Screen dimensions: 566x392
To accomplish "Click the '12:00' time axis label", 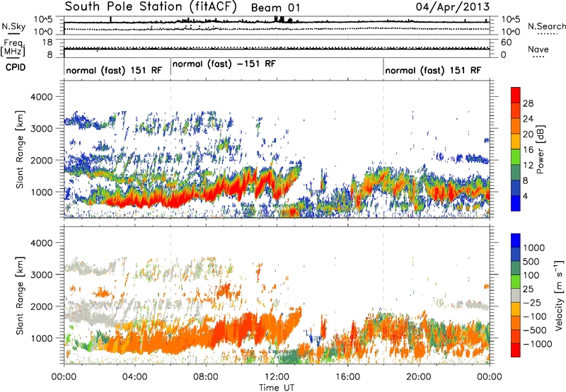I will (x=277, y=377).
